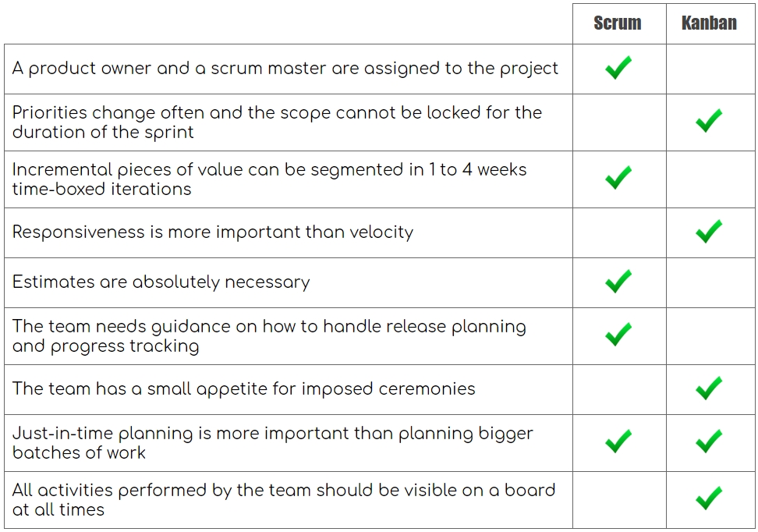This screenshot has width=758, height=532.
Task: Click the Kanban checkmark for board visibility row
Action: click(x=709, y=498)
